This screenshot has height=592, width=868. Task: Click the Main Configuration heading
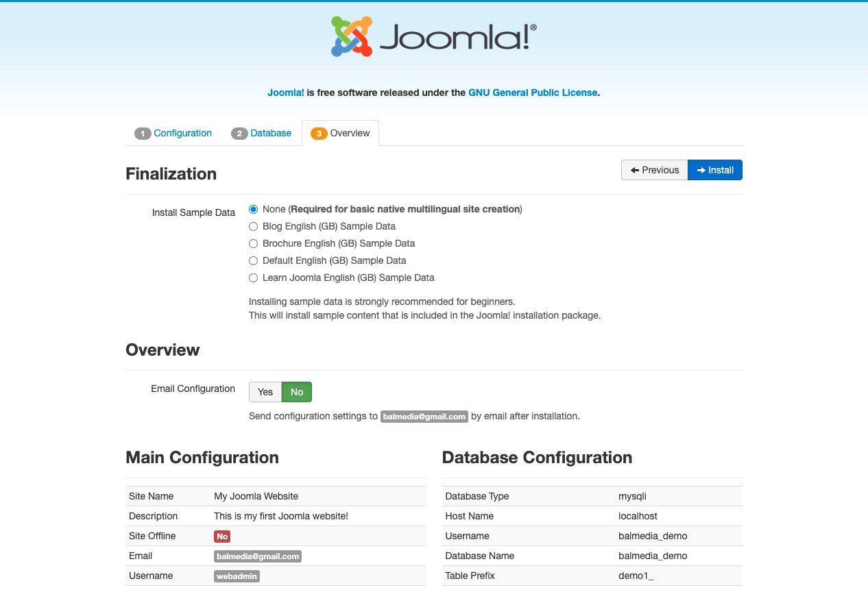click(202, 457)
